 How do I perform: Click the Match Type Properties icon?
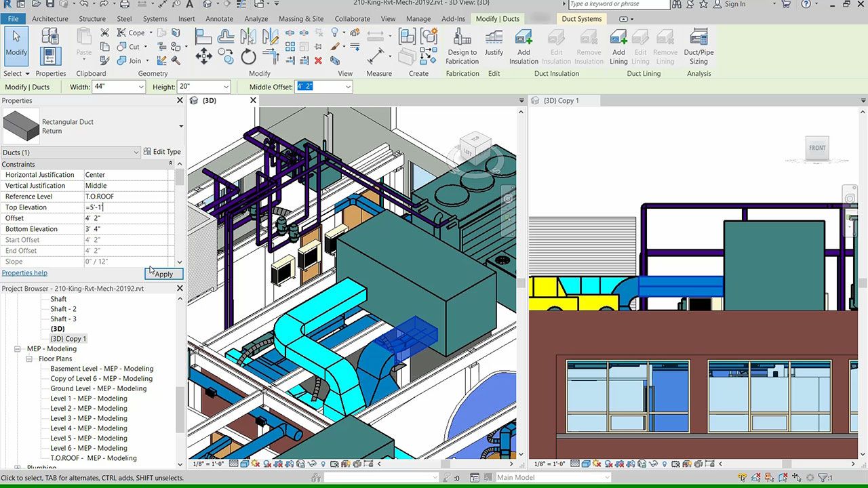tap(104, 60)
